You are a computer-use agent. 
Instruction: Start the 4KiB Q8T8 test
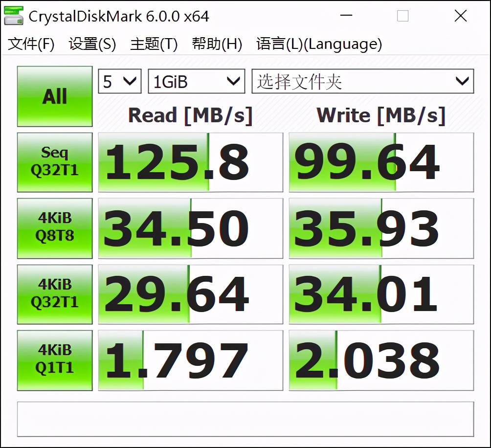pyautogui.click(x=55, y=228)
